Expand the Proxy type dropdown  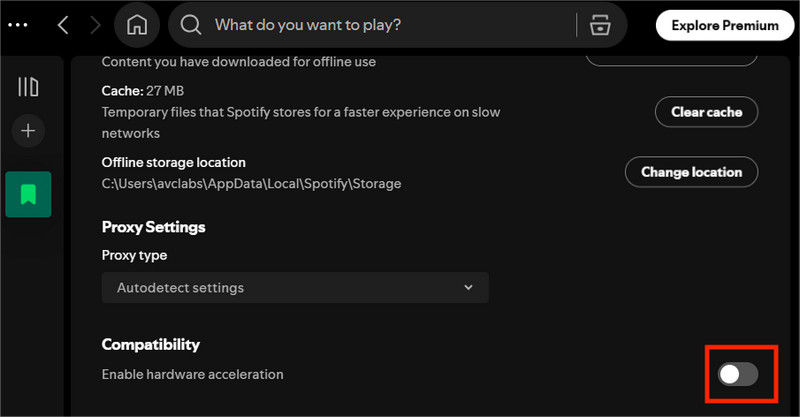click(x=295, y=287)
